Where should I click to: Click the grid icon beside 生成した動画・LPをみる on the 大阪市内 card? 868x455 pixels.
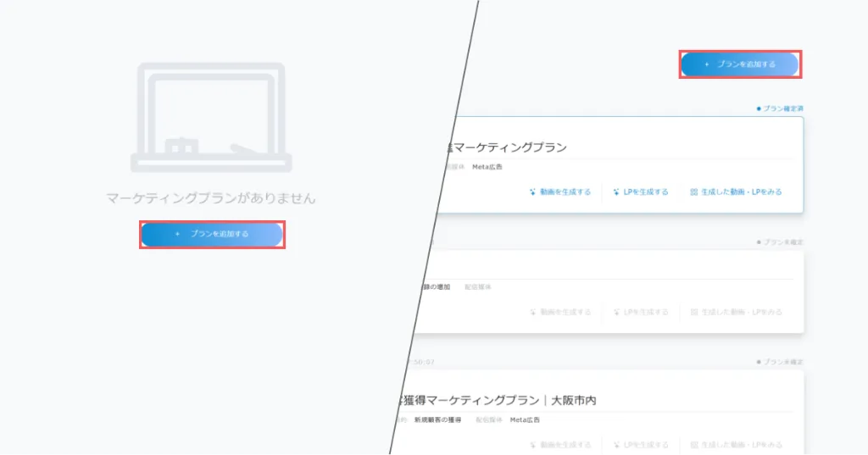tap(694, 445)
